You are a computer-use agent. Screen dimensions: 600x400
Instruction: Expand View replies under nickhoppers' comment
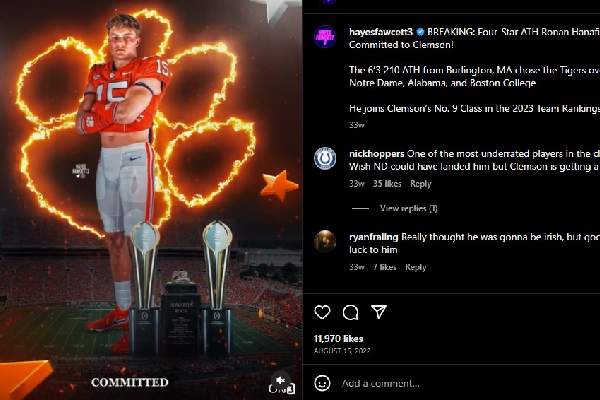[408, 208]
